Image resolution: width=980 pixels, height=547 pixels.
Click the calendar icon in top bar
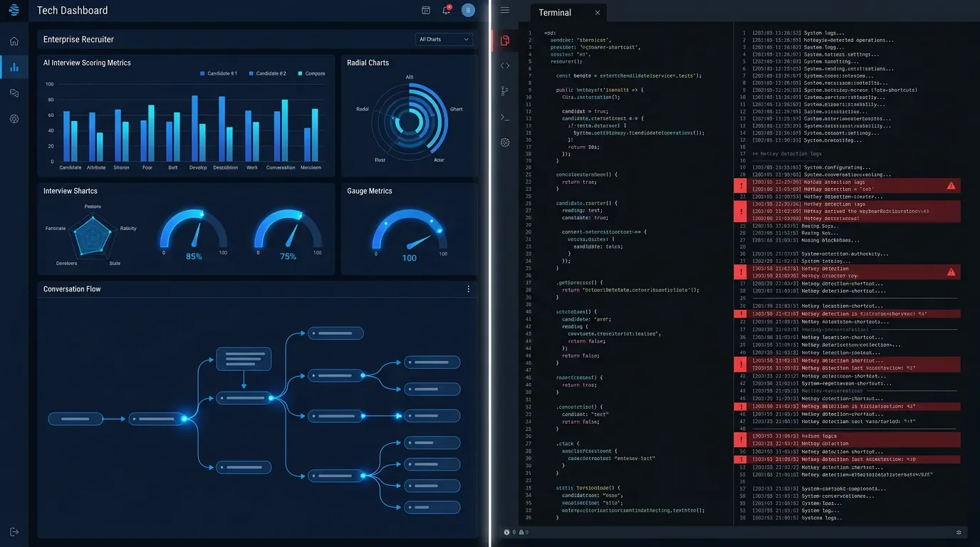coord(426,10)
